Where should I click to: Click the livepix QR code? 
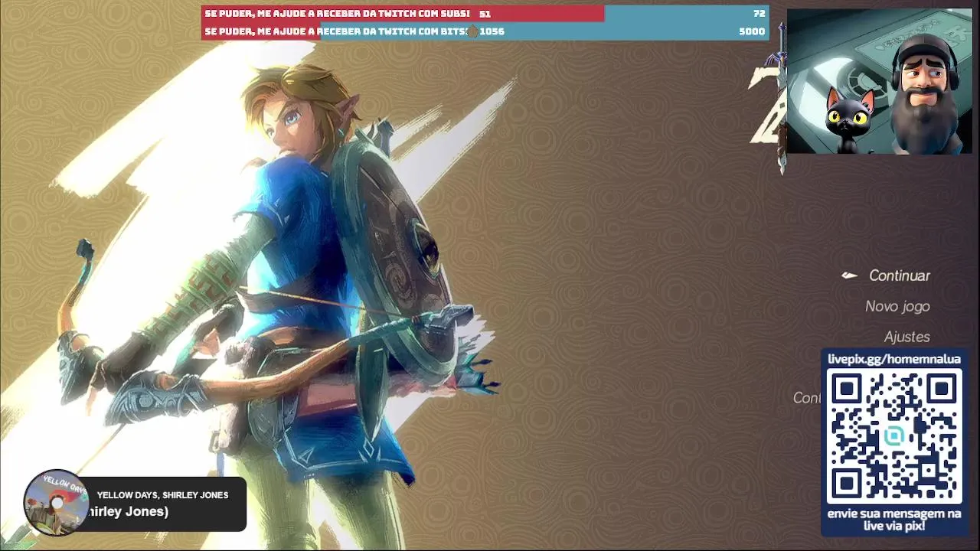893,435
